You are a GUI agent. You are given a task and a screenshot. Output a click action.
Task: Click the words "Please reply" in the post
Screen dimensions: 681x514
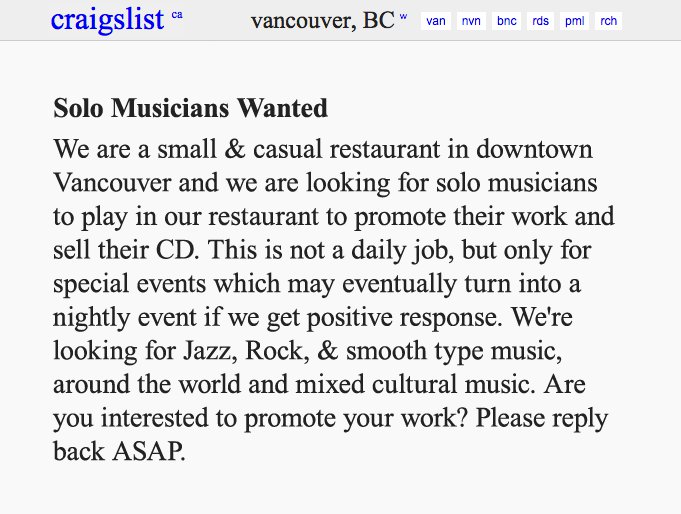541,418
